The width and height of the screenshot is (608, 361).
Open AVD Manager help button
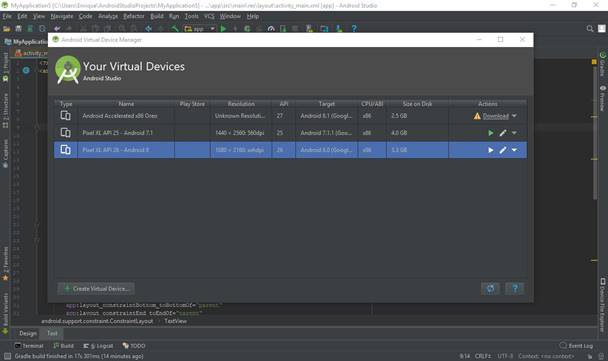515,288
